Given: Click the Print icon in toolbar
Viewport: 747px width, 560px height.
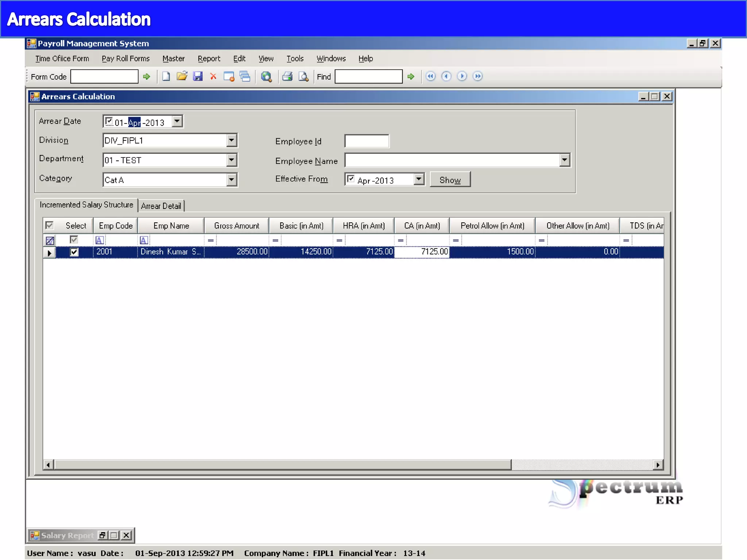Looking at the screenshot, I should (x=287, y=77).
